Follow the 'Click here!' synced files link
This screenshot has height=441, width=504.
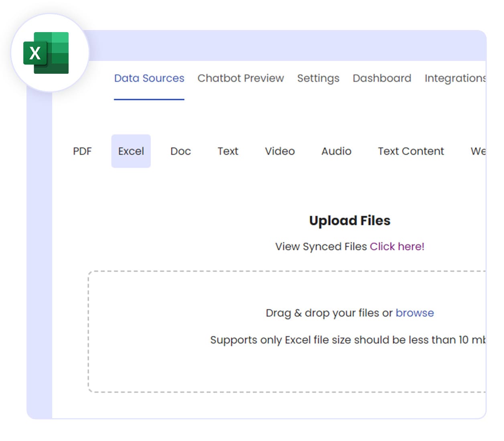pos(397,247)
